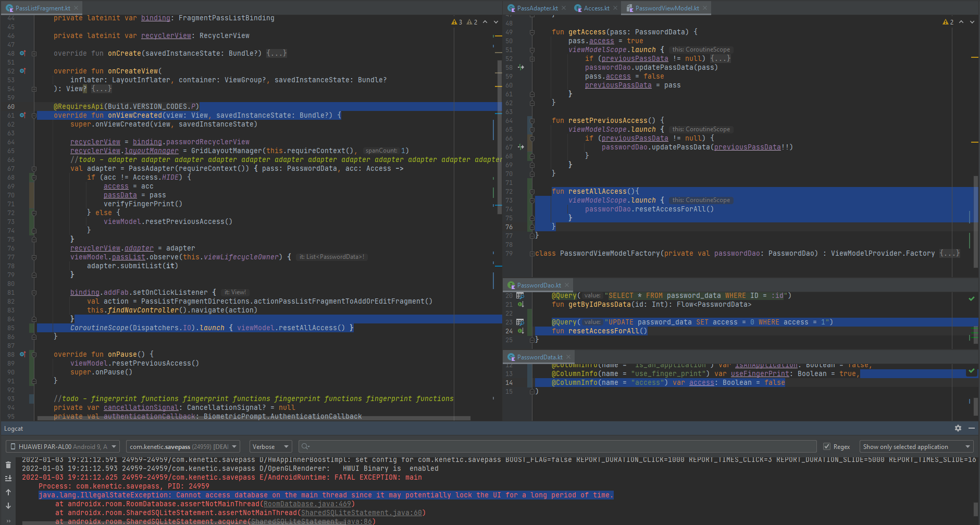Click the query table gutter icon on line 23
Screen dimensions: 980x525
[520, 322]
